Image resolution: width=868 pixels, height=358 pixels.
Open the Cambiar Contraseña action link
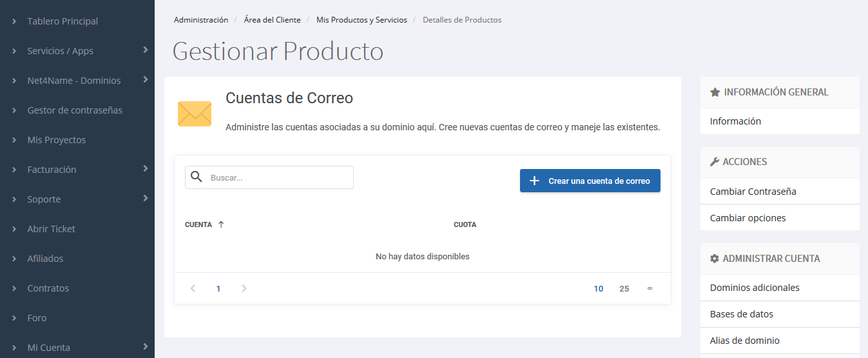pyautogui.click(x=753, y=192)
